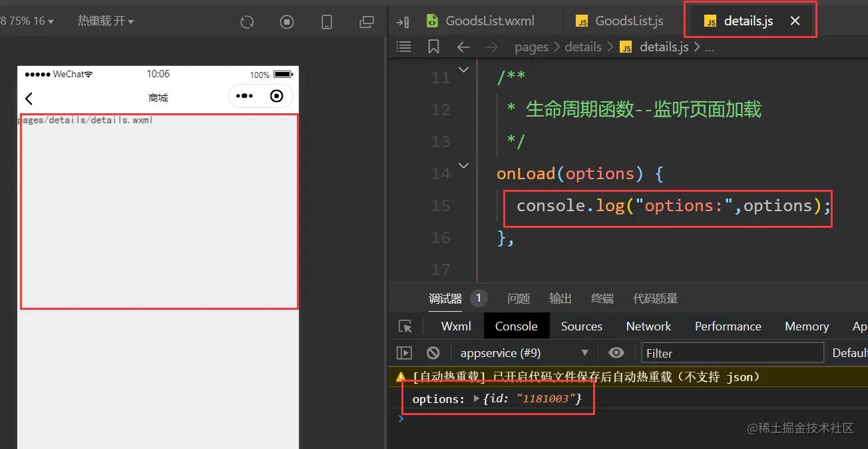Click the onLoad(options) text on line 14

(x=570, y=174)
